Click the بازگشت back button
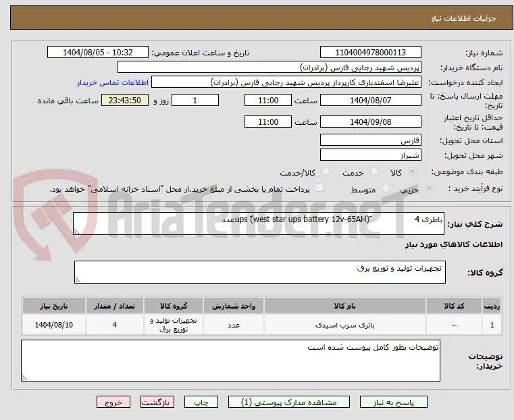The width and height of the screenshot is (514, 420). [157, 402]
